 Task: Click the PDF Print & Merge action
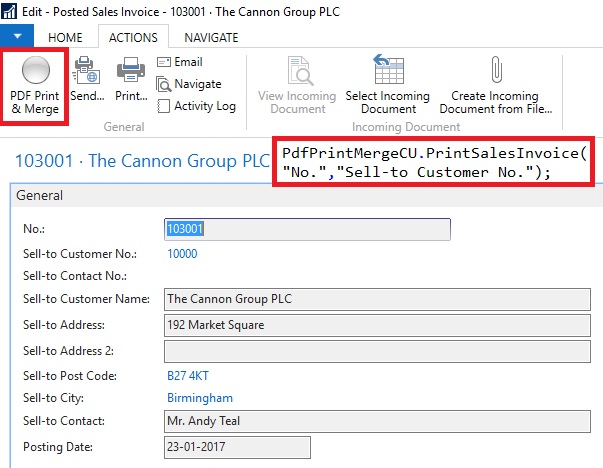[35, 86]
